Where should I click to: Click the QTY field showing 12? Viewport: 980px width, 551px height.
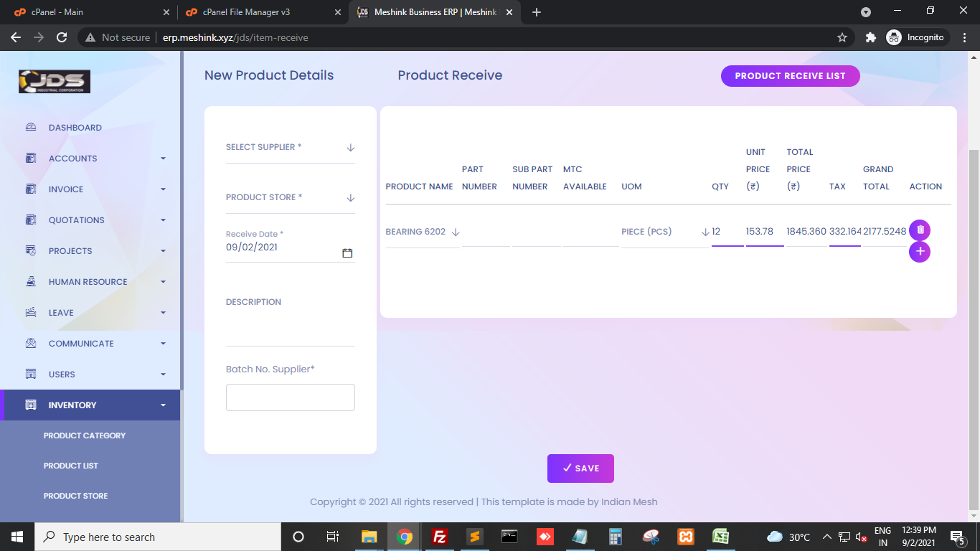pyautogui.click(x=727, y=232)
